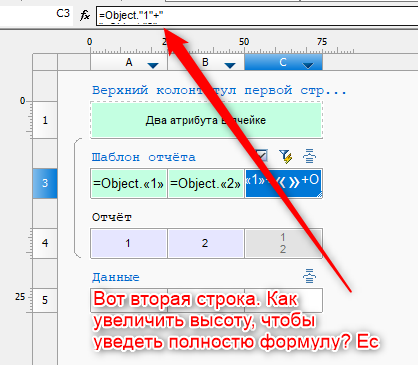
Task: Open column B dropdown arrow
Action: tap(230, 65)
